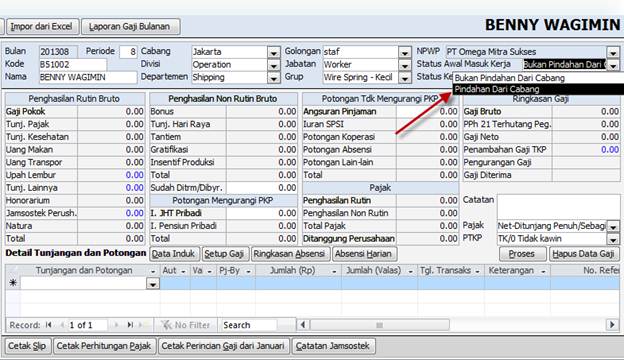Open Laporan Gaji Bulanan report
This screenshot has width=624, height=360.
coord(131,26)
